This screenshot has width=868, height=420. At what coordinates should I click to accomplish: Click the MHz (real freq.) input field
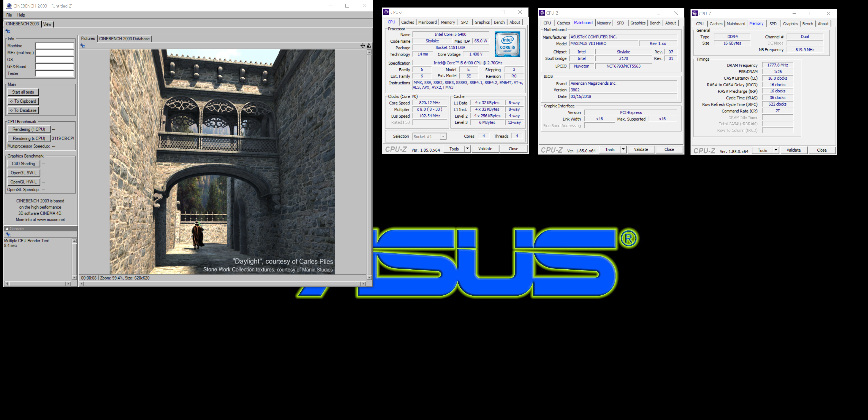(55, 53)
